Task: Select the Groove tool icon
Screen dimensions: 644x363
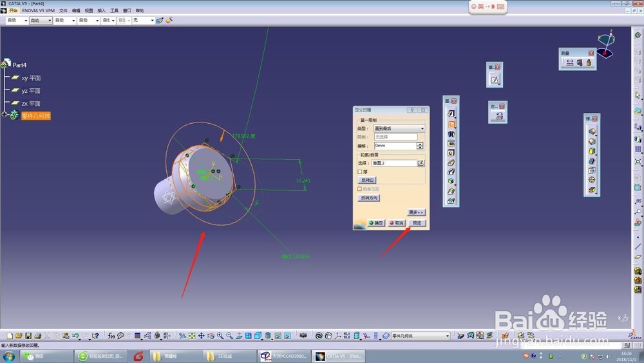Action: click(451, 144)
